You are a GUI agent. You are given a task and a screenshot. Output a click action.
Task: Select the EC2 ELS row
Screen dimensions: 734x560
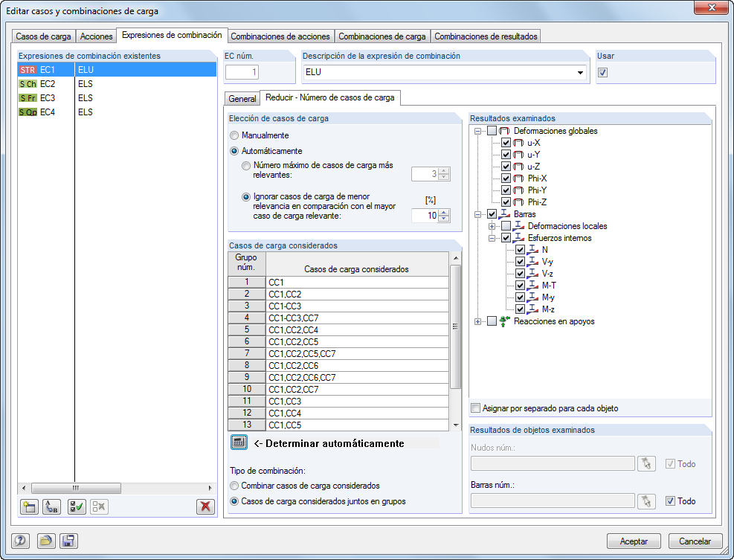[117, 84]
